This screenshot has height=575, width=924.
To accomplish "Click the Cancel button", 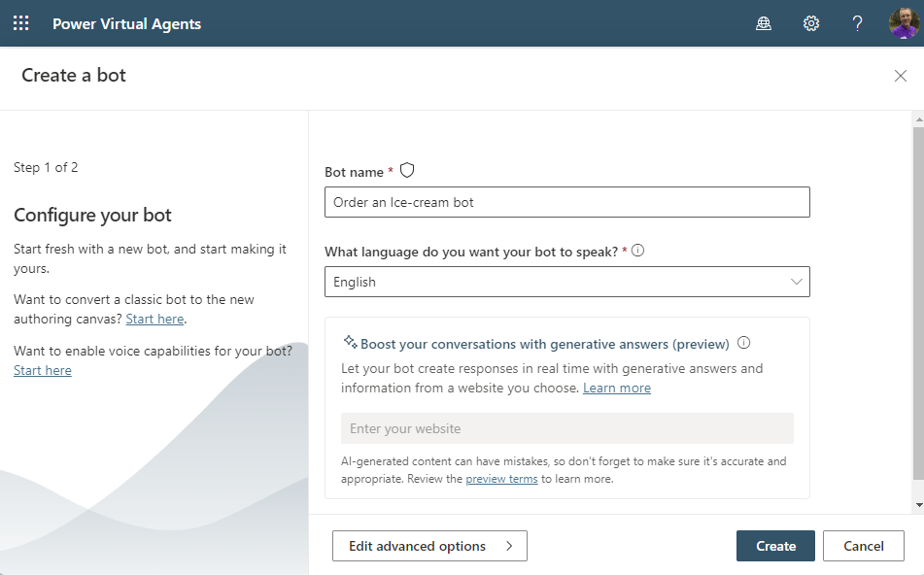I will coord(864,546).
